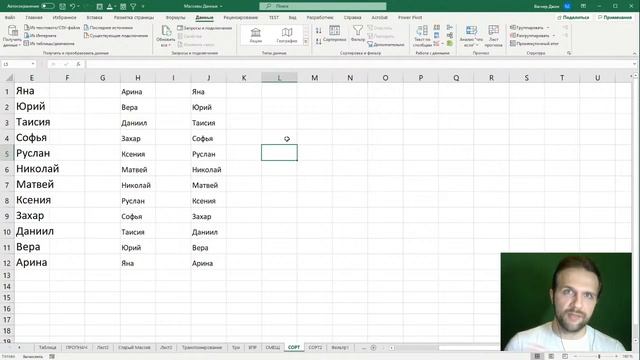640x360 pixels.
Task: Open the Data Validation dropdown arrow
Action: click(x=442, y=43)
